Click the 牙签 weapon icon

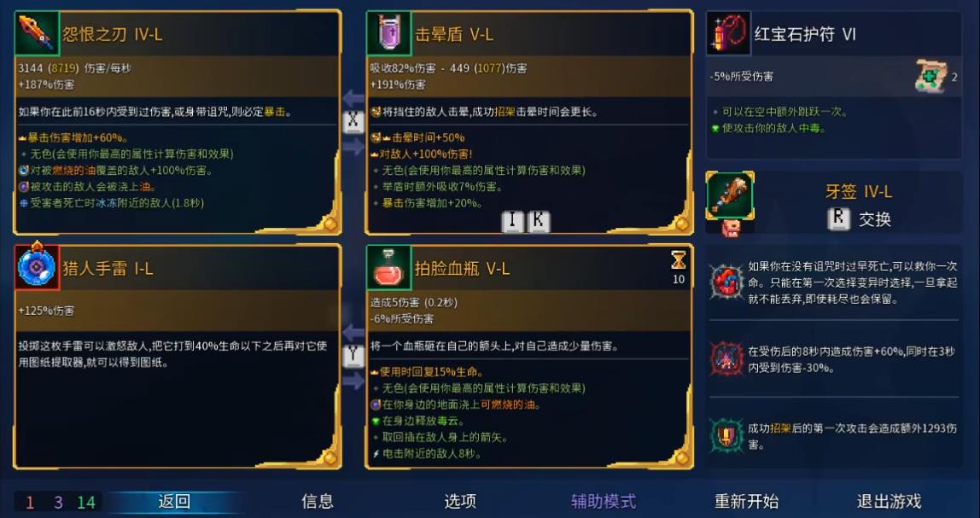click(730, 195)
